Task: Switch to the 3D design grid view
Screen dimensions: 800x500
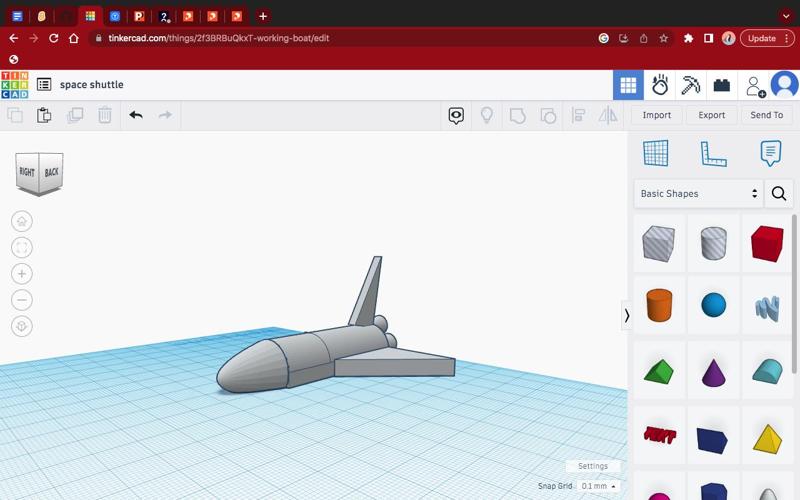Action: click(x=628, y=85)
